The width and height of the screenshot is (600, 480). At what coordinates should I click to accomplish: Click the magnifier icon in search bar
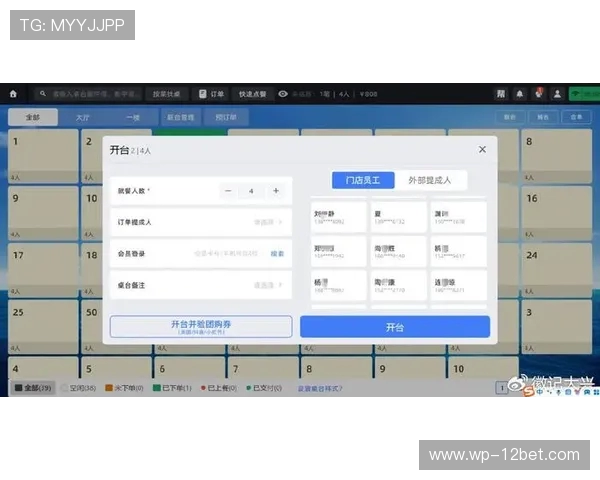[x=43, y=94]
